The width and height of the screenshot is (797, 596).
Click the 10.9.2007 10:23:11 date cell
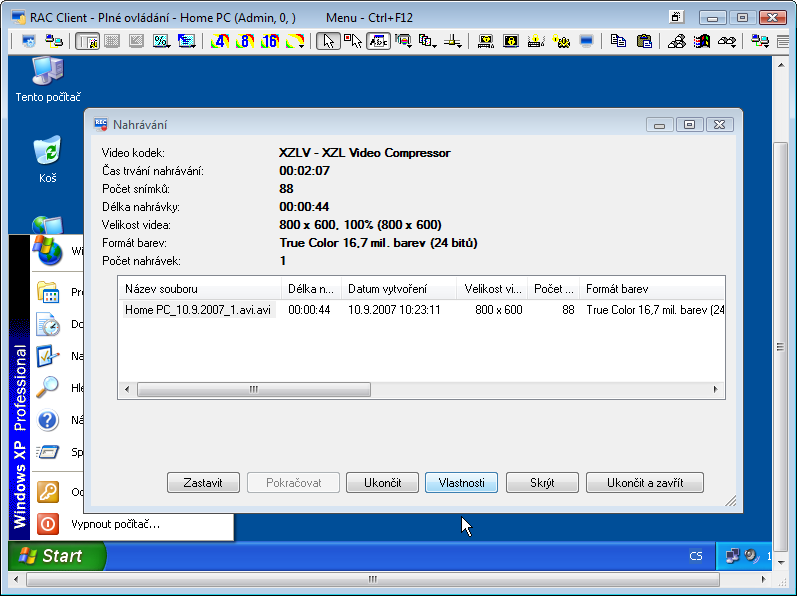pyautogui.click(x=394, y=309)
